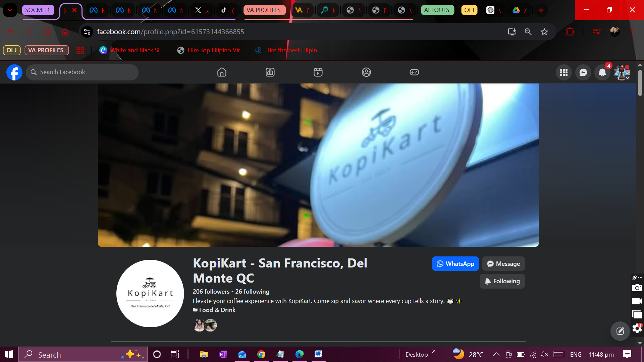
Task: Open the zoom magnifier in address bar
Action: coord(528,32)
